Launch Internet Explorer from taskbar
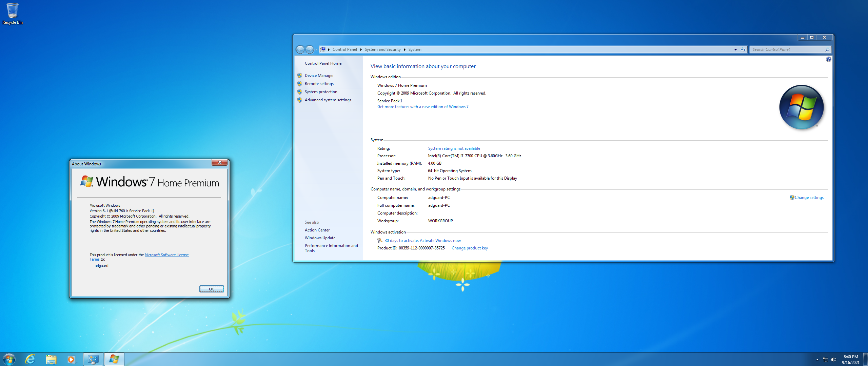The width and height of the screenshot is (868, 366). [x=31, y=359]
